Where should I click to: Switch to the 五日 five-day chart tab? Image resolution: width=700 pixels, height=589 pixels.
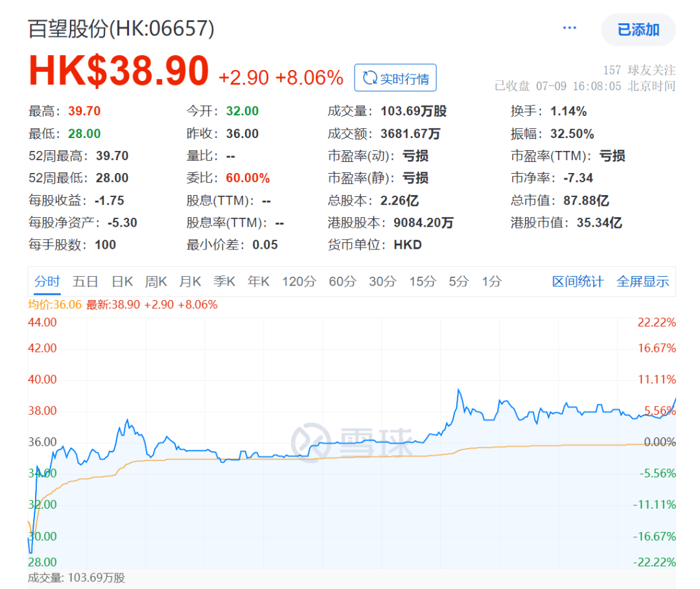pos(86,281)
